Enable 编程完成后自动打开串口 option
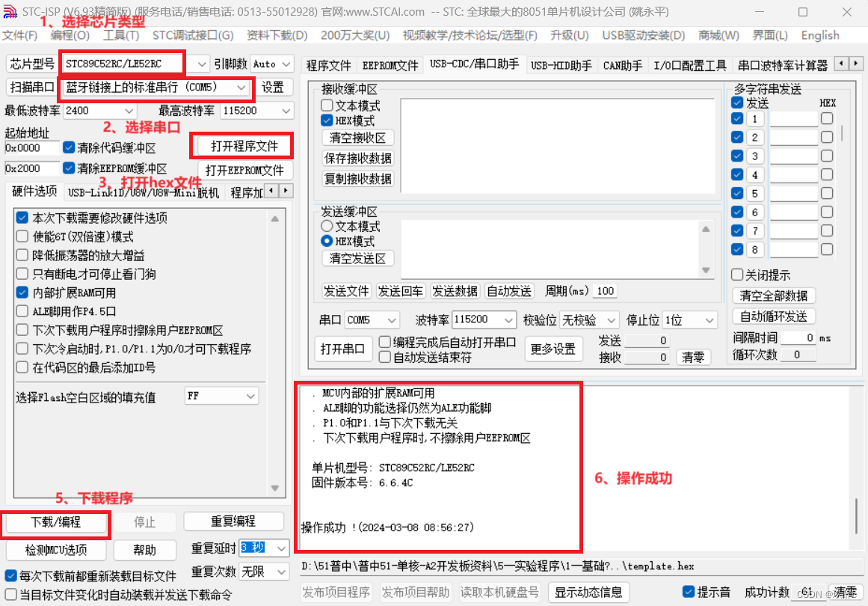The height and width of the screenshot is (606, 868). pos(384,341)
